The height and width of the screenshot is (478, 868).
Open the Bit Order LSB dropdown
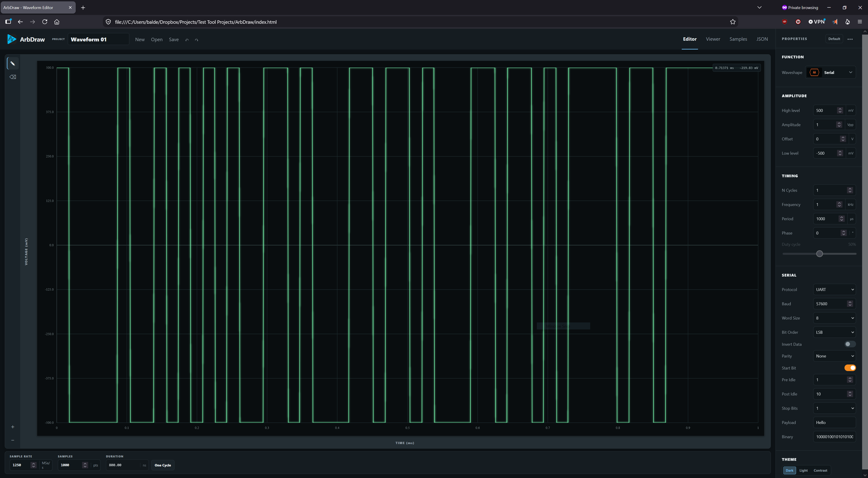834,332
